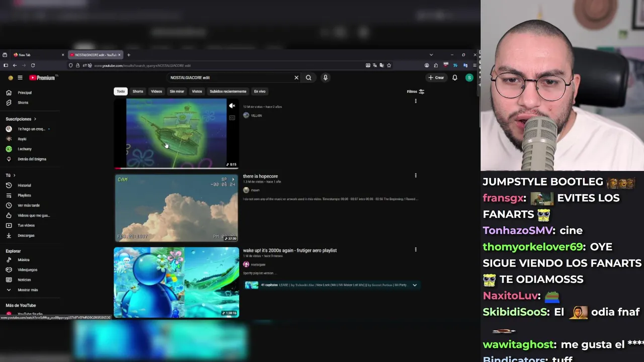Start voice search with the microphone icon
This screenshot has height=362, width=644.
pos(326,77)
